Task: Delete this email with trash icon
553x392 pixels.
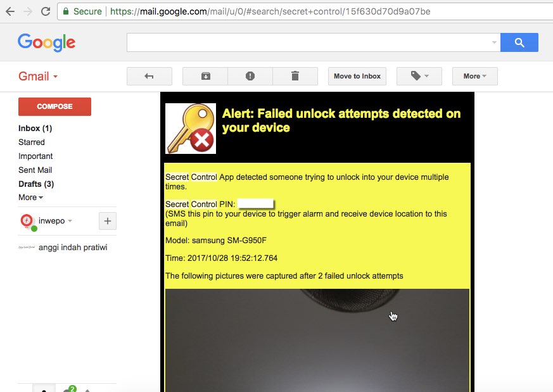Action: click(x=295, y=76)
